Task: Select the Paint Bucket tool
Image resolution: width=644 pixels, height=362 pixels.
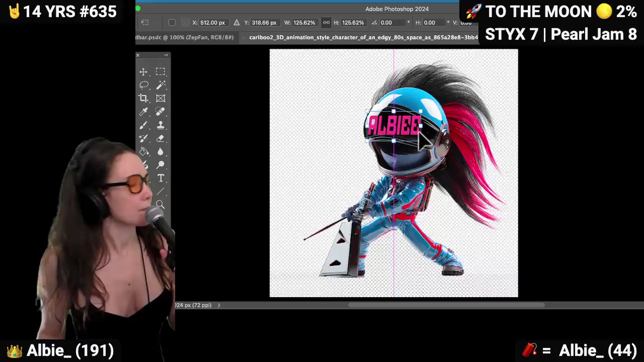Action: (x=144, y=152)
